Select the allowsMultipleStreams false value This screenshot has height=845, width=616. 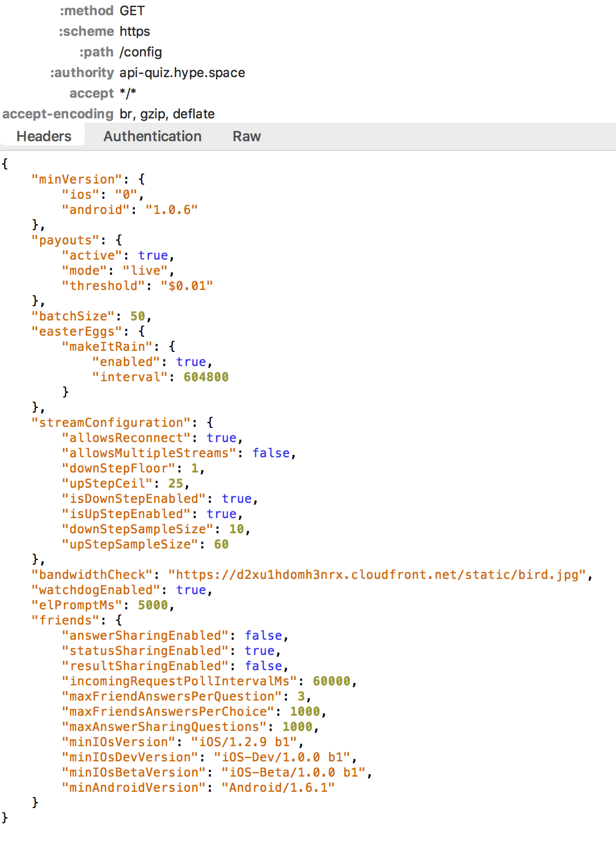pos(271,453)
